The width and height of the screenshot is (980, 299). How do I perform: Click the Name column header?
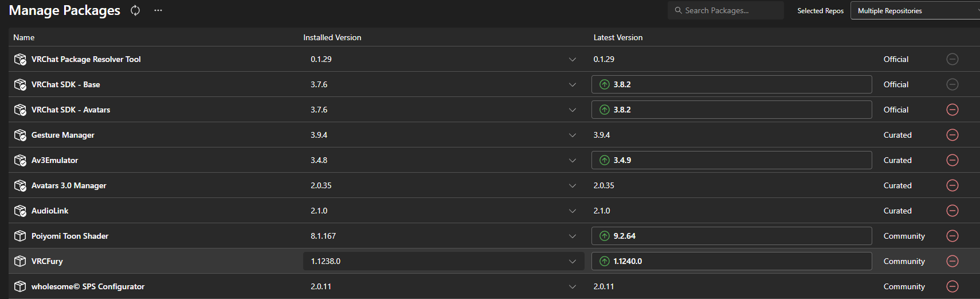(24, 37)
